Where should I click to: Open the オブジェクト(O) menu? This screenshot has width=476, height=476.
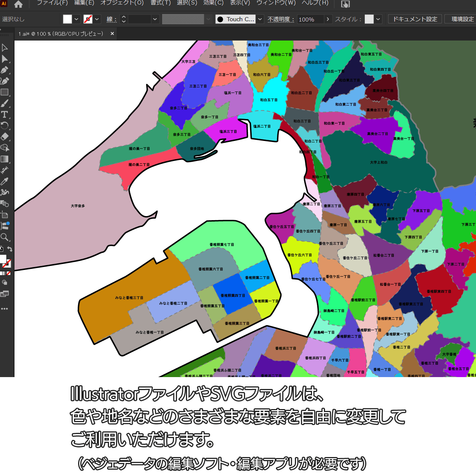(x=122, y=3)
